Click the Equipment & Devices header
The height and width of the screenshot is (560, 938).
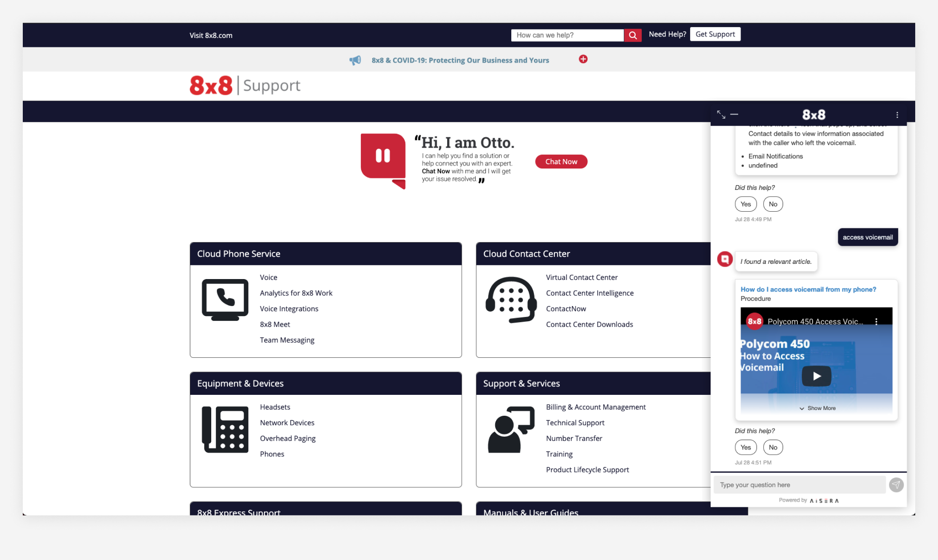tap(326, 383)
